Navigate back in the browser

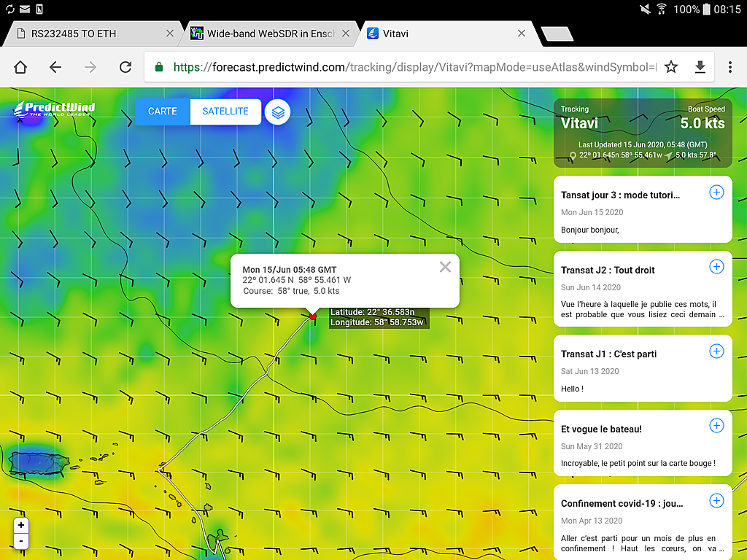pos(55,67)
